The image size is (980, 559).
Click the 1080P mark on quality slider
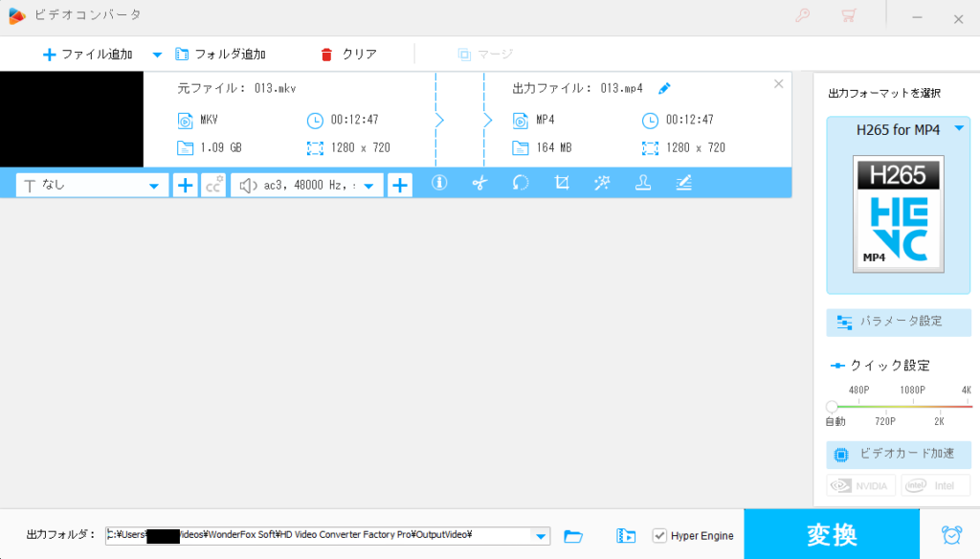click(x=912, y=391)
